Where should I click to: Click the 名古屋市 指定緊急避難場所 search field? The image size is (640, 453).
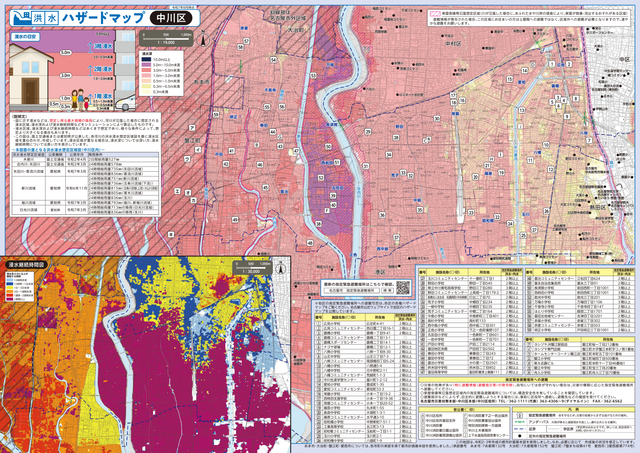pos(353,291)
